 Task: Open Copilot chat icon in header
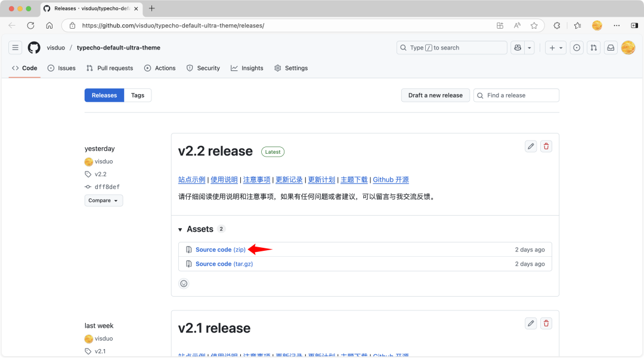[518, 48]
